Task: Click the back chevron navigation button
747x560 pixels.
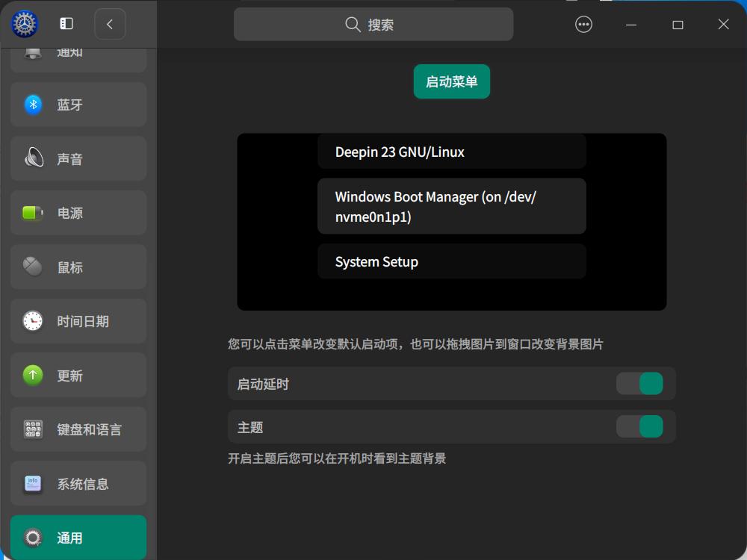Action: [110, 24]
